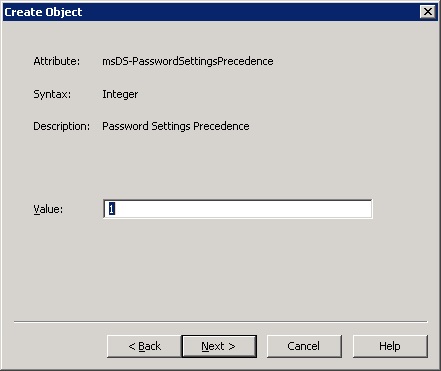441x371 pixels.
Task: Click the msDS-PasswordSettingsPrecedence attribute name
Action: click(x=188, y=61)
